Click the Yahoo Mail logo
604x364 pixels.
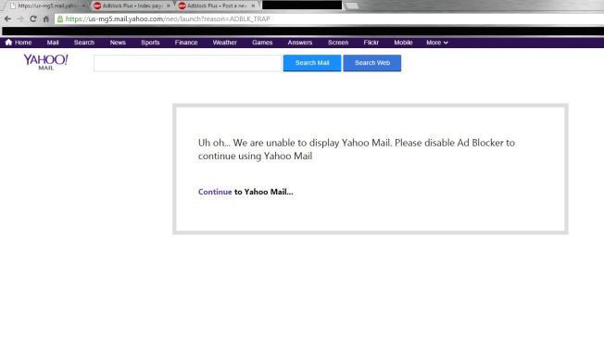(x=45, y=62)
